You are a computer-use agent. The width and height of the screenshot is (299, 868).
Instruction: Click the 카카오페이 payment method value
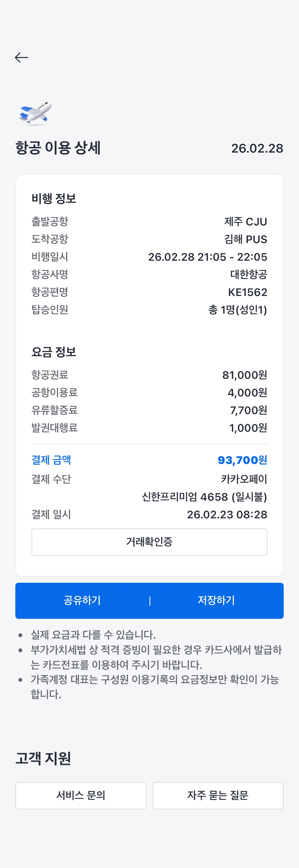244,479
